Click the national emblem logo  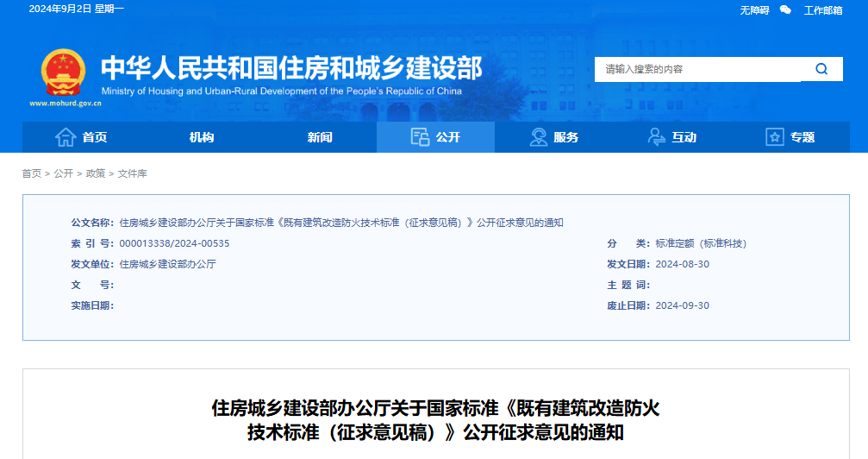[x=63, y=72]
